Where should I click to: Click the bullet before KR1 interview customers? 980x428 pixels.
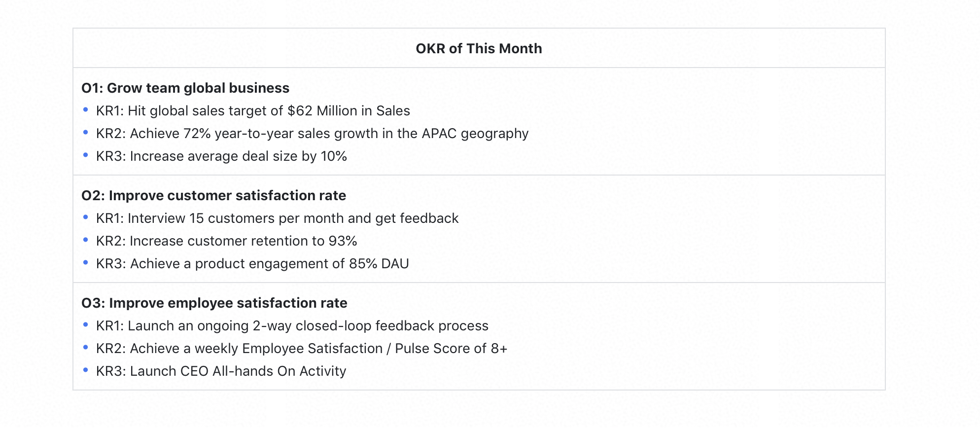[x=86, y=217]
